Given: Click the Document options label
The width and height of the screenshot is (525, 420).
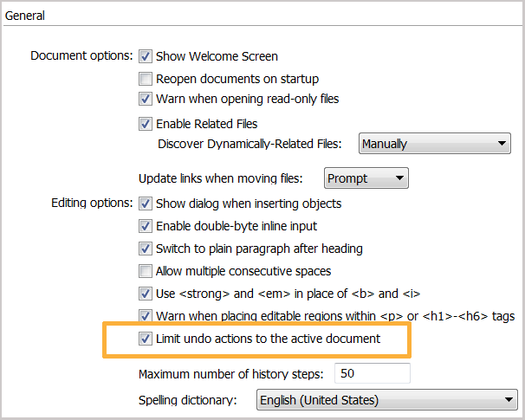Looking at the screenshot, I should pos(81,56).
